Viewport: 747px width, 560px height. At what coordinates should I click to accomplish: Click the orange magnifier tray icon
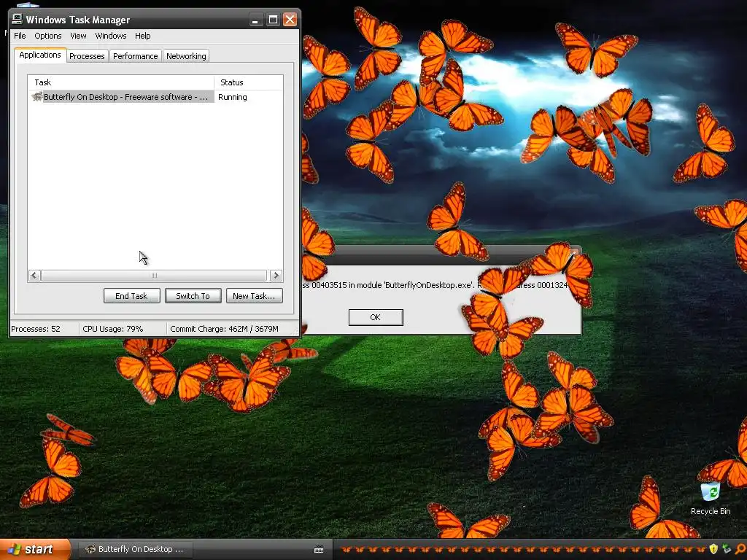[x=740, y=549]
